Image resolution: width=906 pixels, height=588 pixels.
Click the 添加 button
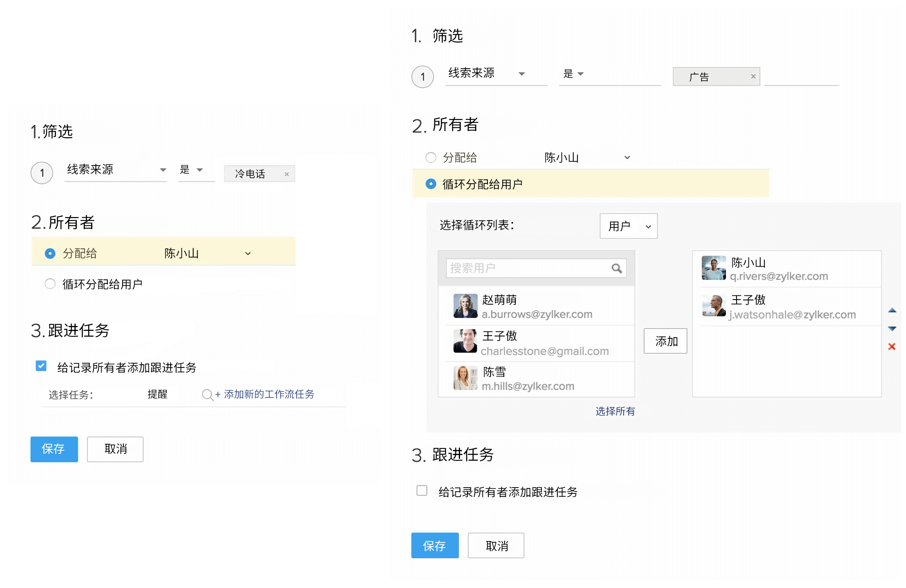(x=665, y=341)
